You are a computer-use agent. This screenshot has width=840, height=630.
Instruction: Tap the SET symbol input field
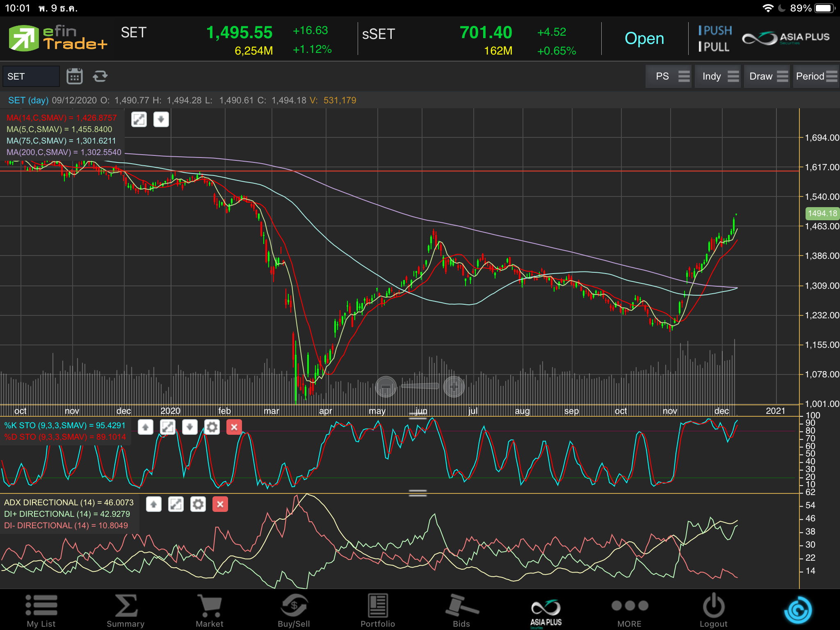pyautogui.click(x=31, y=76)
